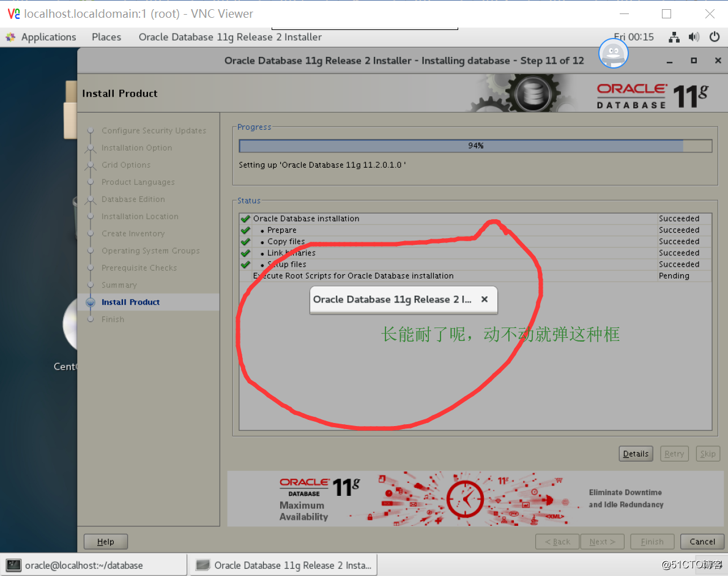This screenshot has width=728, height=576.
Task: Click the Execute Root Scripts row
Action: point(475,276)
